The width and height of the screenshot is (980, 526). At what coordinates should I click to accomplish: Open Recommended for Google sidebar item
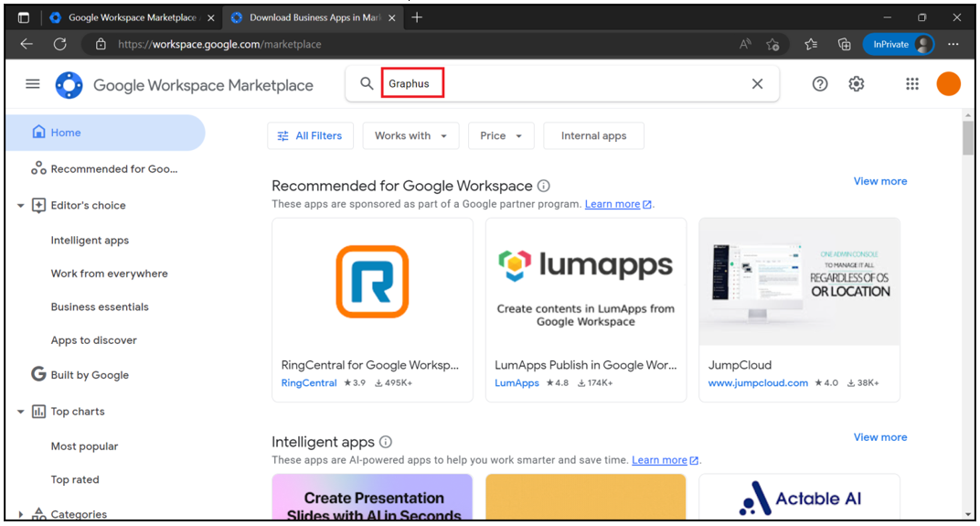[x=105, y=169]
